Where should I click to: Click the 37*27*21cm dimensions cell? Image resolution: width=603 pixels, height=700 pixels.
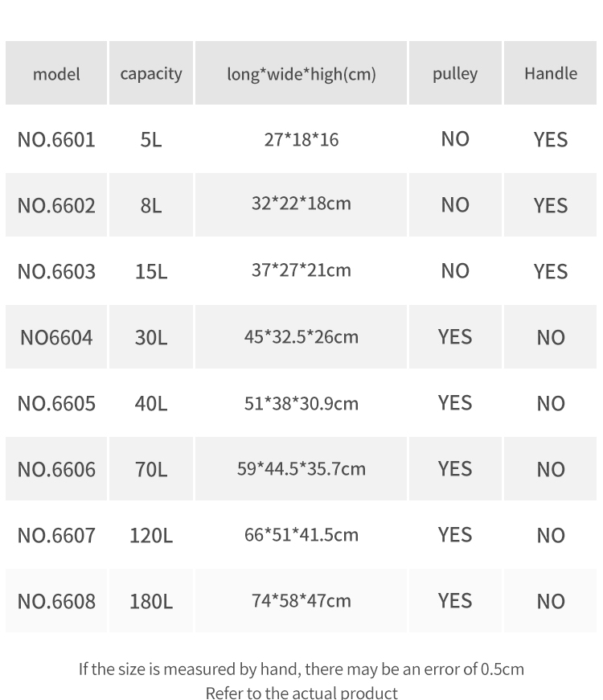tap(301, 270)
